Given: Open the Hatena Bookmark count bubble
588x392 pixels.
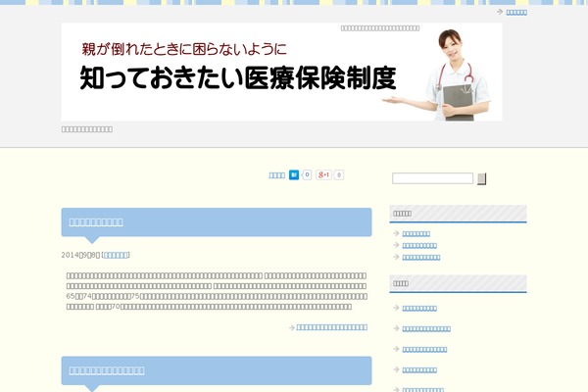Looking at the screenshot, I should [307, 174].
